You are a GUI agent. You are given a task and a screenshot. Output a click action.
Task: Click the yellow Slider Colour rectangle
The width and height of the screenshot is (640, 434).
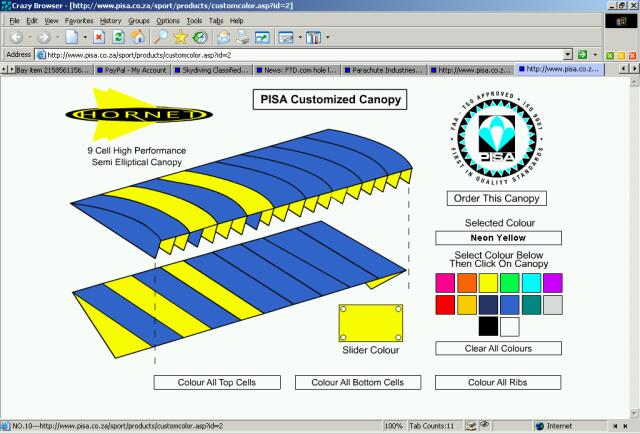[x=371, y=323]
